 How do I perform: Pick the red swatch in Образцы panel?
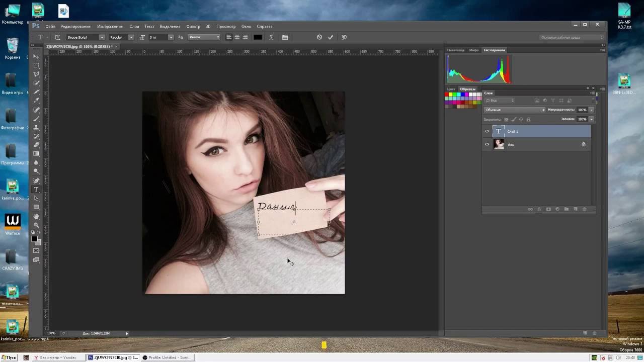(x=447, y=95)
